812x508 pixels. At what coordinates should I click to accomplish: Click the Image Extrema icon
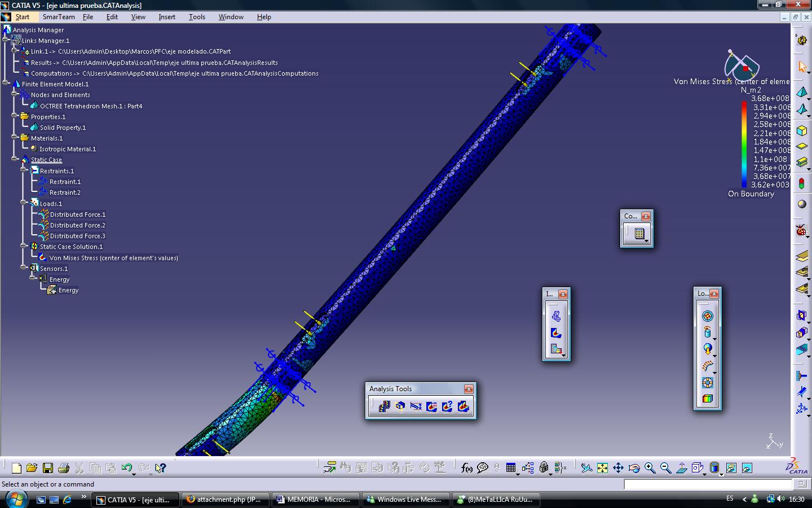tap(432, 406)
